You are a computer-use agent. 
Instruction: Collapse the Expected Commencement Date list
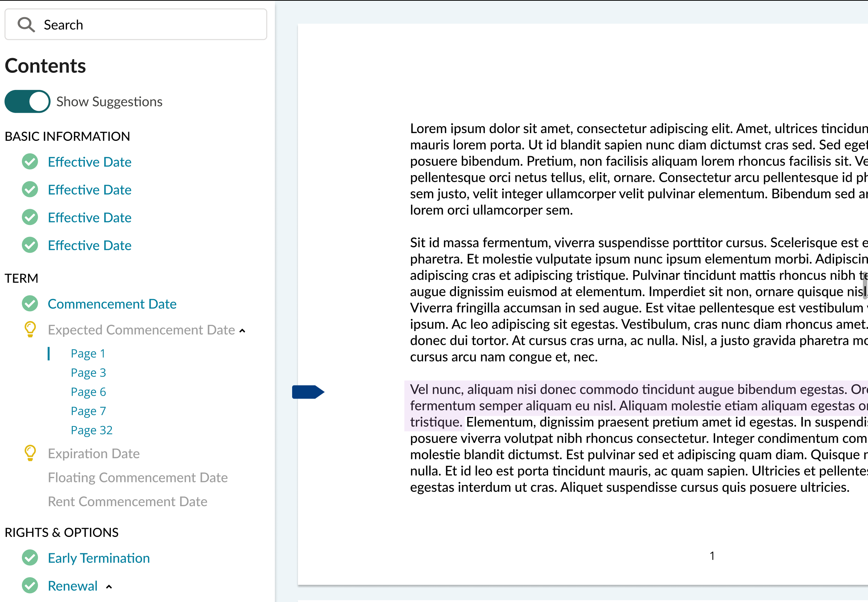tap(242, 331)
